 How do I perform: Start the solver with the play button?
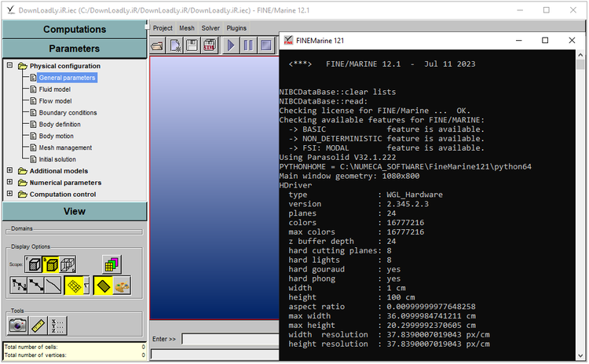[x=232, y=45]
